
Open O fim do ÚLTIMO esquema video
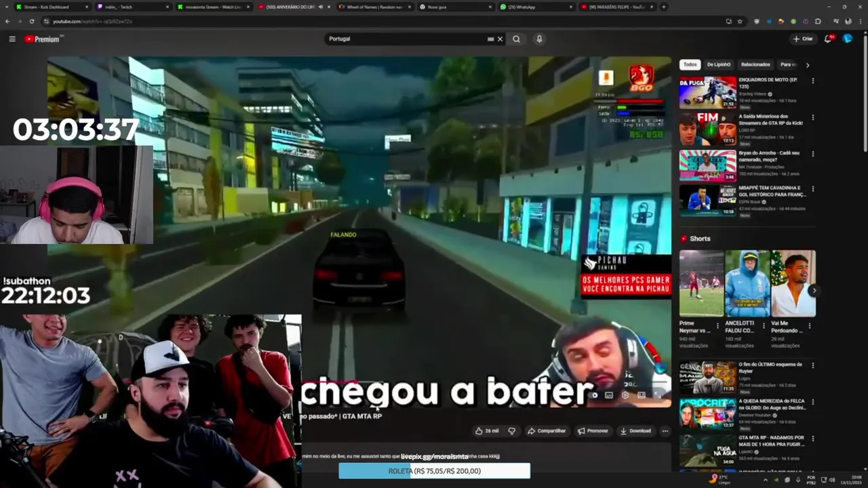point(708,377)
